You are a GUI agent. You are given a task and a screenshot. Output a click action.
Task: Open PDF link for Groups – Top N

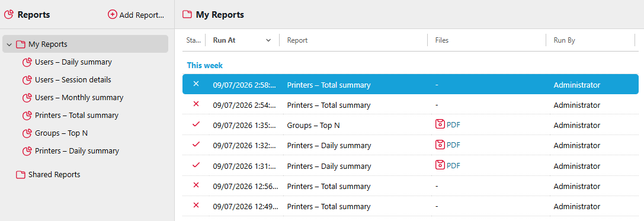click(453, 125)
